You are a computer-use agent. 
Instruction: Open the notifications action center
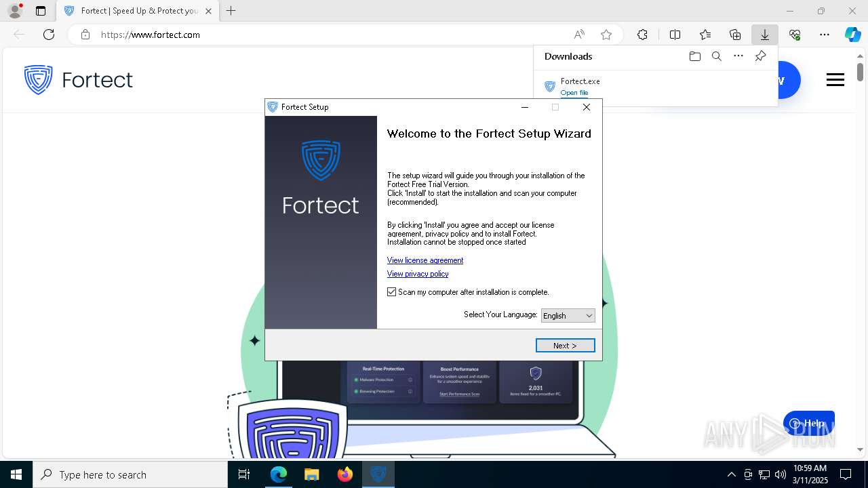tap(846, 474)
